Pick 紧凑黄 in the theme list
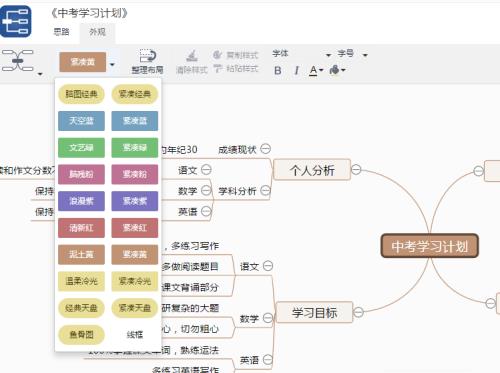Viewport: 500px width, 373px height. [x=135, y=255]
